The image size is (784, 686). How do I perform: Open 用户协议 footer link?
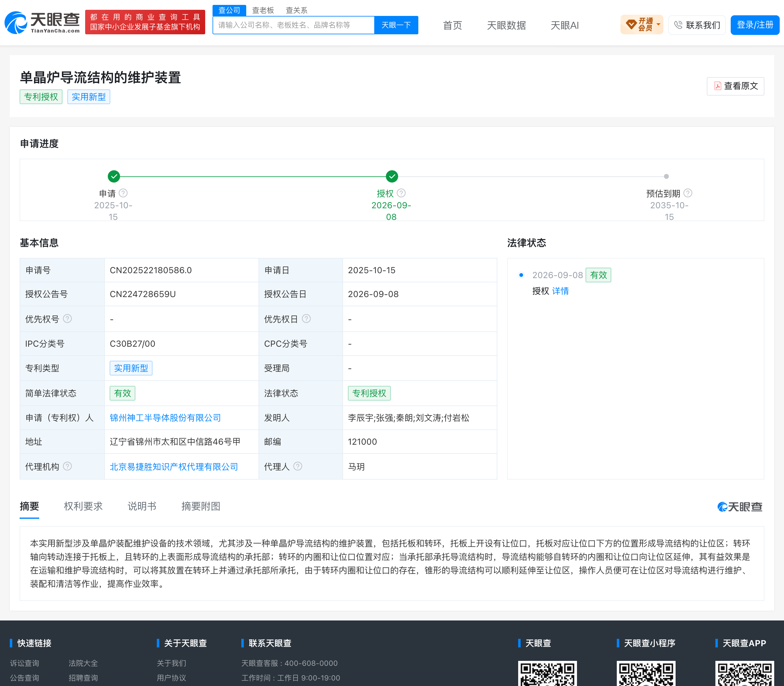171,677
